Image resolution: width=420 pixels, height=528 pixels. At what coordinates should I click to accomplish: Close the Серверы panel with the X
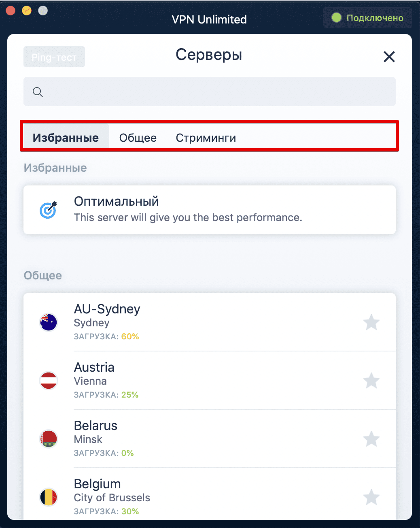pyautogui.click(x=389, y=57)
